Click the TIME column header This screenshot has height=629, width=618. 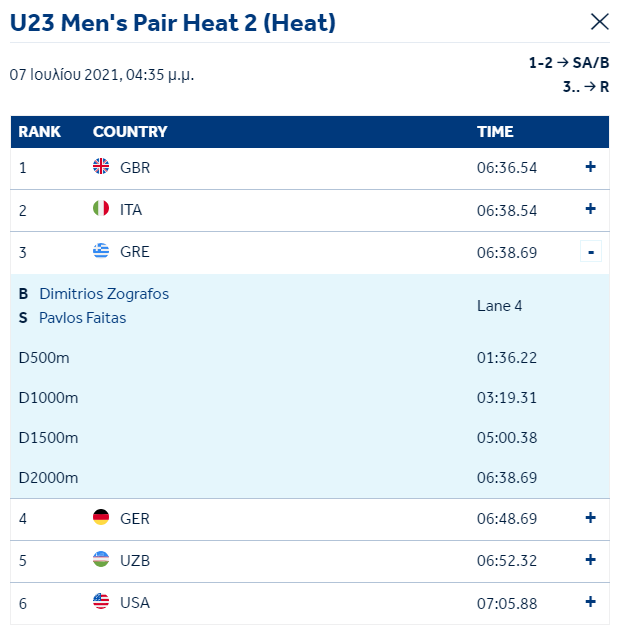pos(495,132)
